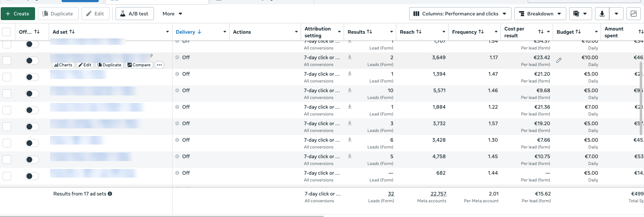This screenshot has width=644, height=217.
Task: Click inline Duplicate on hovered ad set
Action: (x=110, y=65)
